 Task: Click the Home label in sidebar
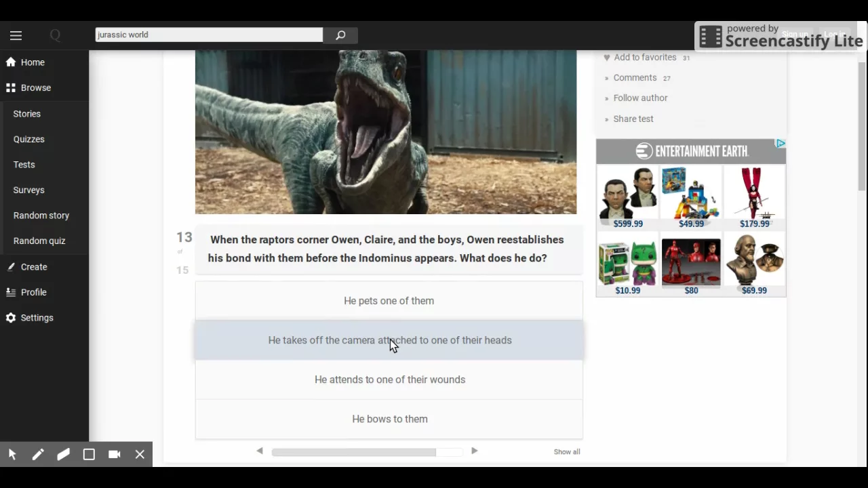point(33,62)
